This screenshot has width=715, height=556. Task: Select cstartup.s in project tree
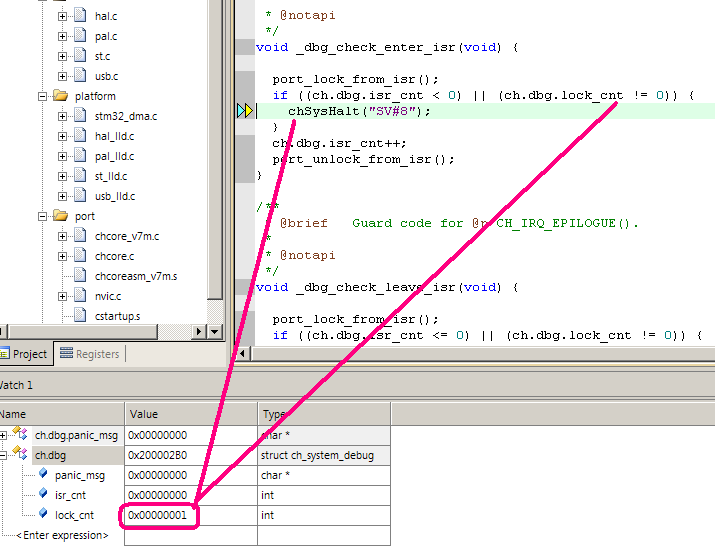click(117, 317)
